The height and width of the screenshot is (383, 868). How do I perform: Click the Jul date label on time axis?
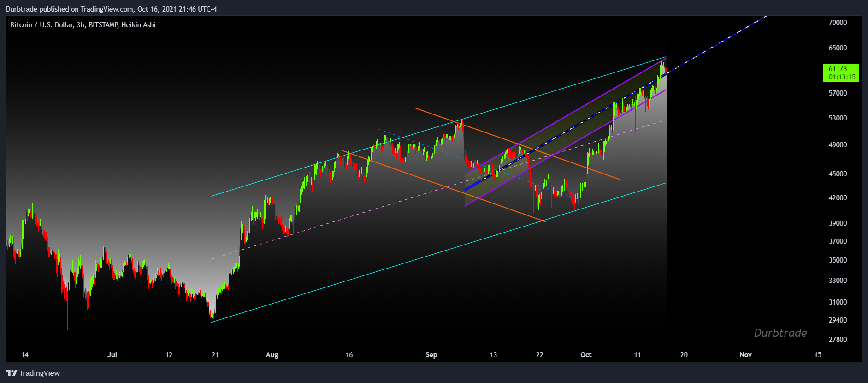[112, 354]
